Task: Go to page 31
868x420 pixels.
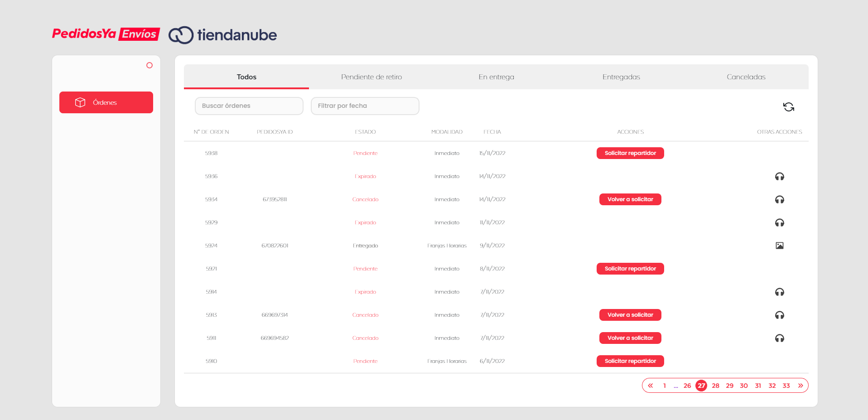Action: (x=758, y=386)
